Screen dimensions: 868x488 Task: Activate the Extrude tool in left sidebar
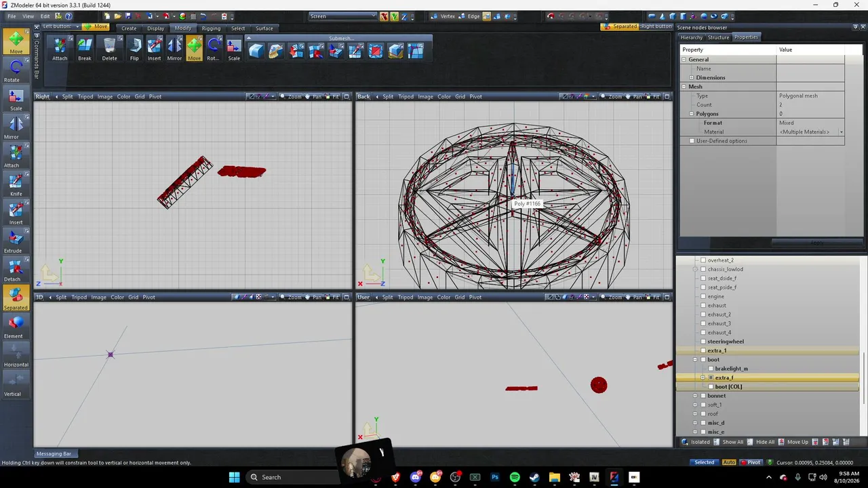click(x=16, y=241)
